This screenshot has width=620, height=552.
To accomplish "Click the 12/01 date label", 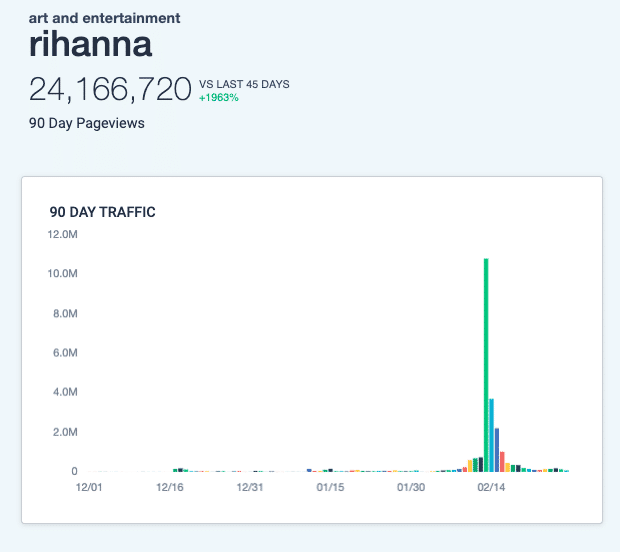I will [x=89, y=487].
